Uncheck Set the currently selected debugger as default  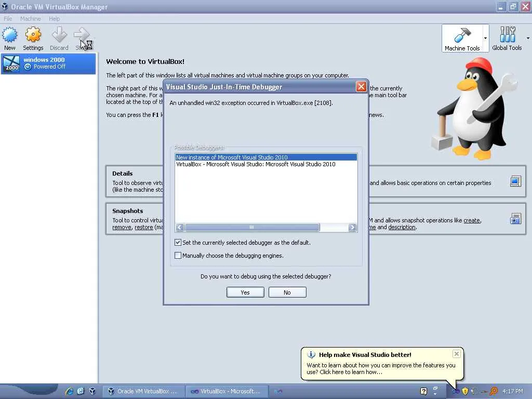pos(178,242)
